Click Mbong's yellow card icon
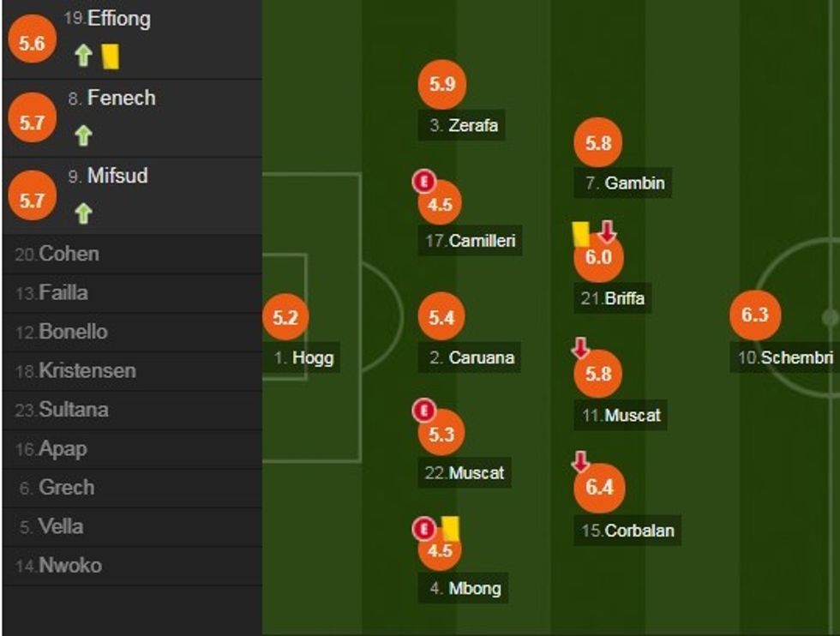This screenshot has height=636, width=840. click(x=451, y=528)
